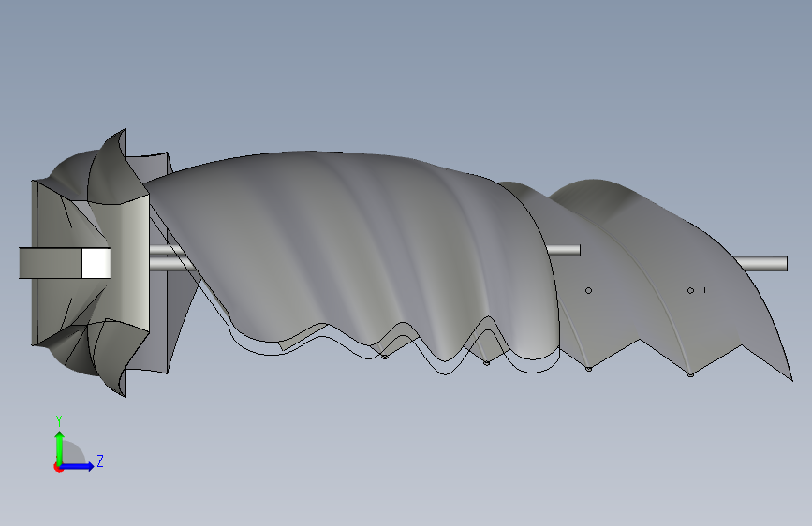Select the rectangular shaft stub protruding at far left
This screenshot has width=812, height=526.
coord(51,263)
